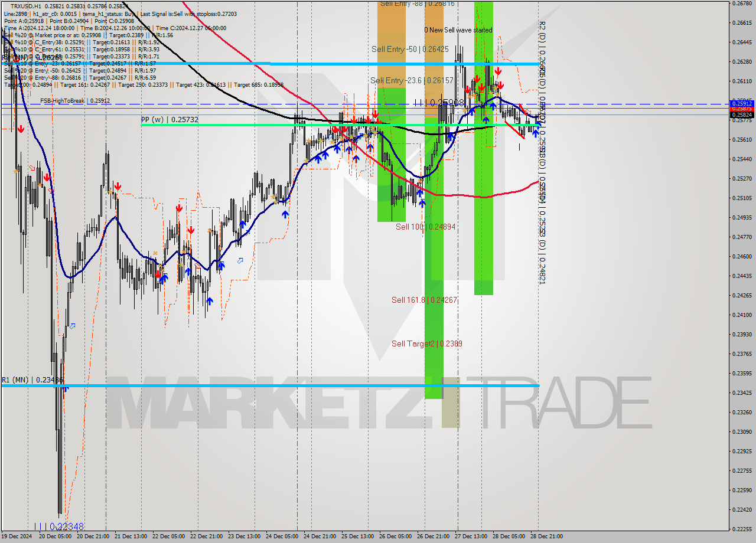Screen dimensions: 756x543
Task: Click the Sell Entry -23.6 | 0.26157 label
Action: pyautogui.click(x=412, y=80)
